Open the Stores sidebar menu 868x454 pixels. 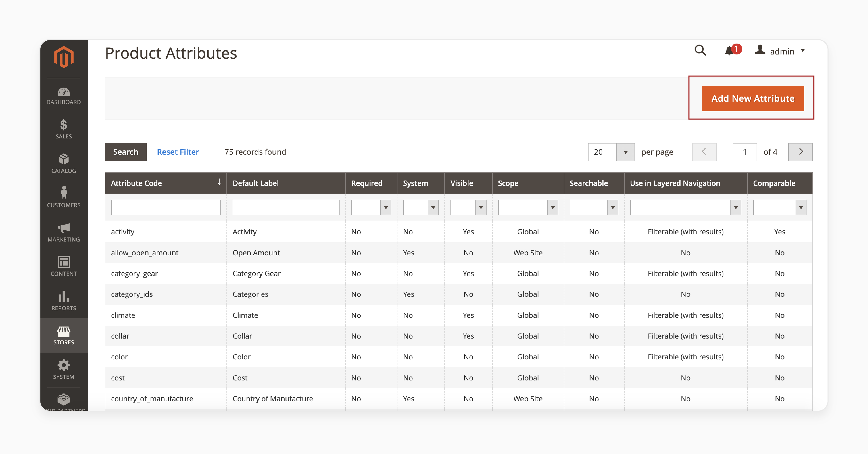click(64, 335)
